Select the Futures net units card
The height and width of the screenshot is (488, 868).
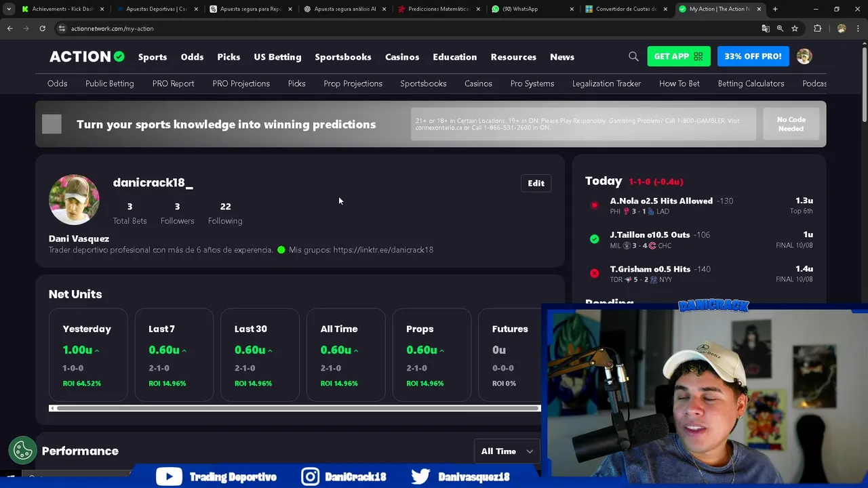pyautogui.click(x=510, y=355)
